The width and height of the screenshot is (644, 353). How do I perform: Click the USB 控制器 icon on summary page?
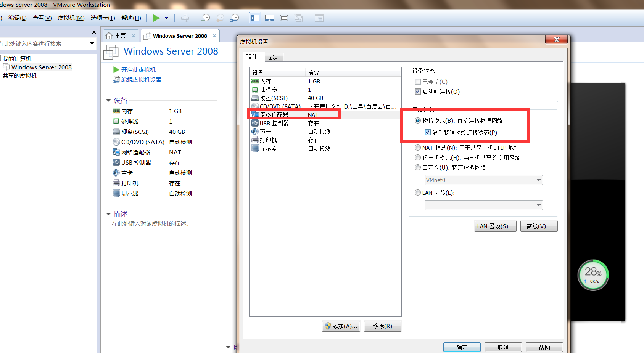116,162
